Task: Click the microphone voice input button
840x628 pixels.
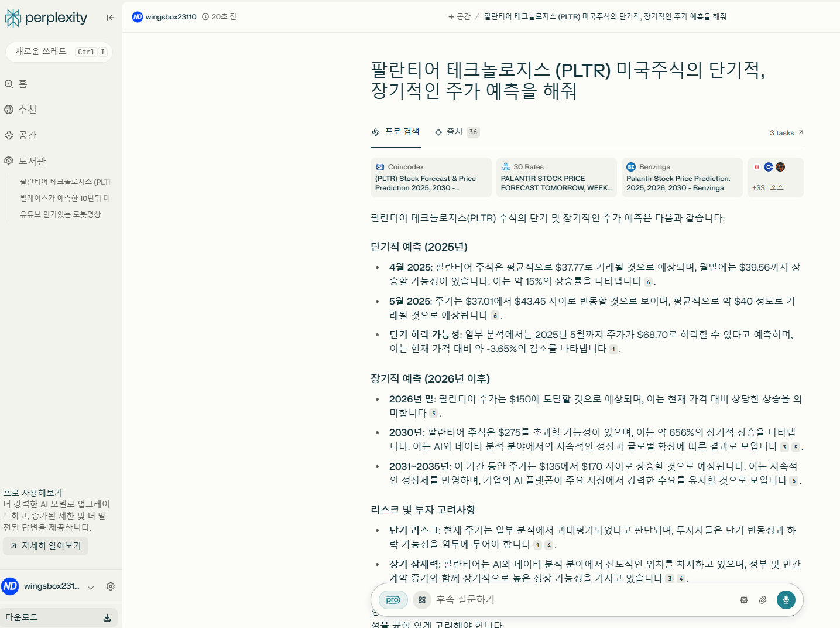Action: tap(786, 600)
